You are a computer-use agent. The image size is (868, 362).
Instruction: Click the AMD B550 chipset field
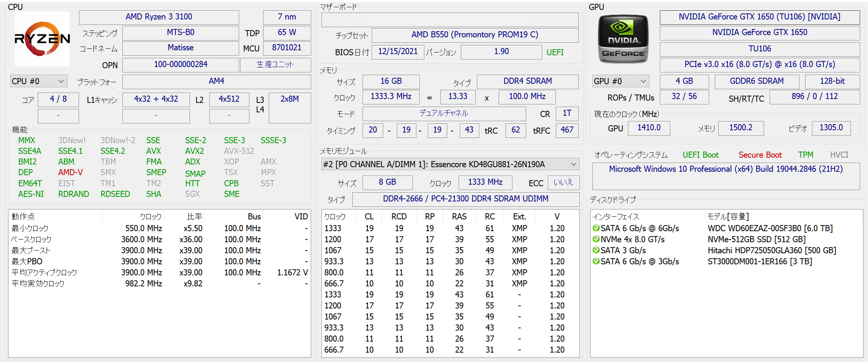(475, 35)
